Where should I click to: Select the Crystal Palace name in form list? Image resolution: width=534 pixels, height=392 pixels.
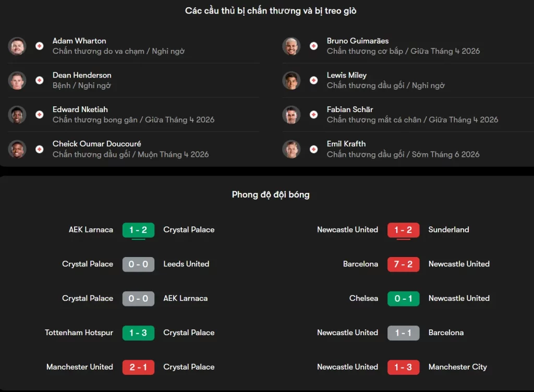point(189,229)
